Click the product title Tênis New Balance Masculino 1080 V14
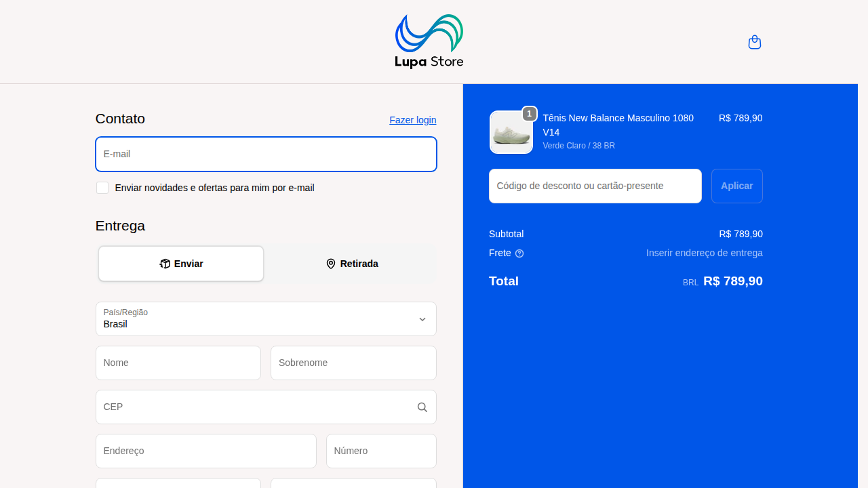This screenshot has width=868, height=488. [x=618, y=125]
